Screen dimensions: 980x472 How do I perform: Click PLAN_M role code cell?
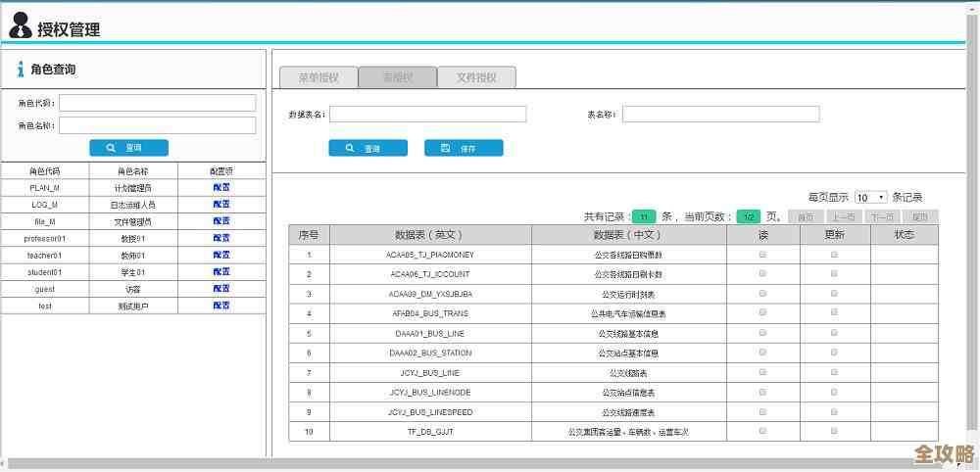45,187
